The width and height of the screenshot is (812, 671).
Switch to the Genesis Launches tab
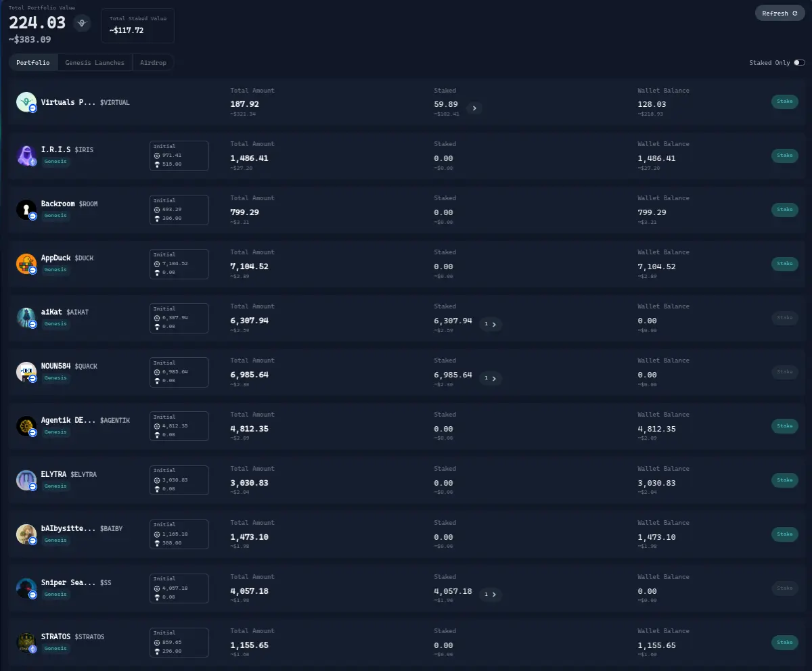click(x=95, y=63)
